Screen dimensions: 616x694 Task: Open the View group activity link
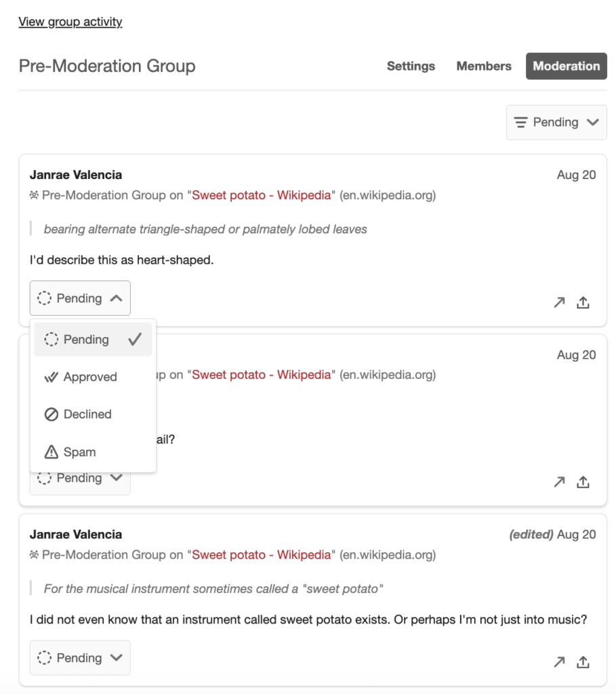[x=70, y=21]
